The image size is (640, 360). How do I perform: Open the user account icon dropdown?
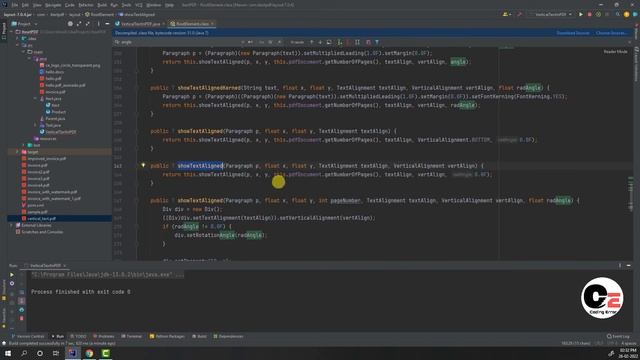click(507, 14)
